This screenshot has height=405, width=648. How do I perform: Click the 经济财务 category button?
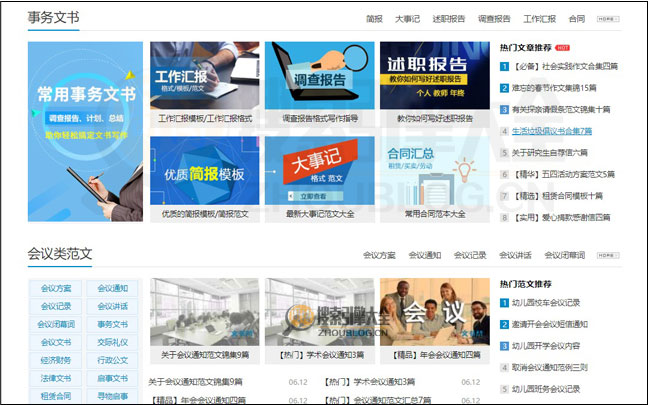point(56,360)
